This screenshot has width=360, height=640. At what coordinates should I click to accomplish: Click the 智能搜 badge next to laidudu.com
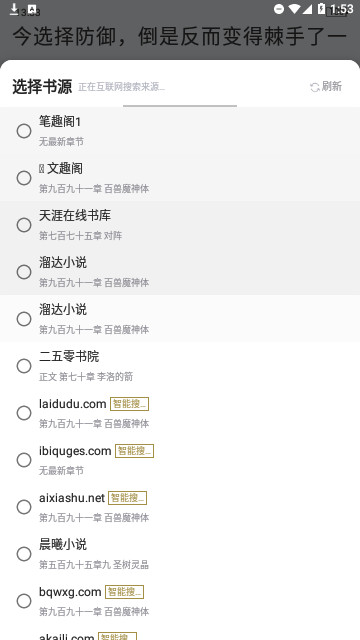[129, 404]
